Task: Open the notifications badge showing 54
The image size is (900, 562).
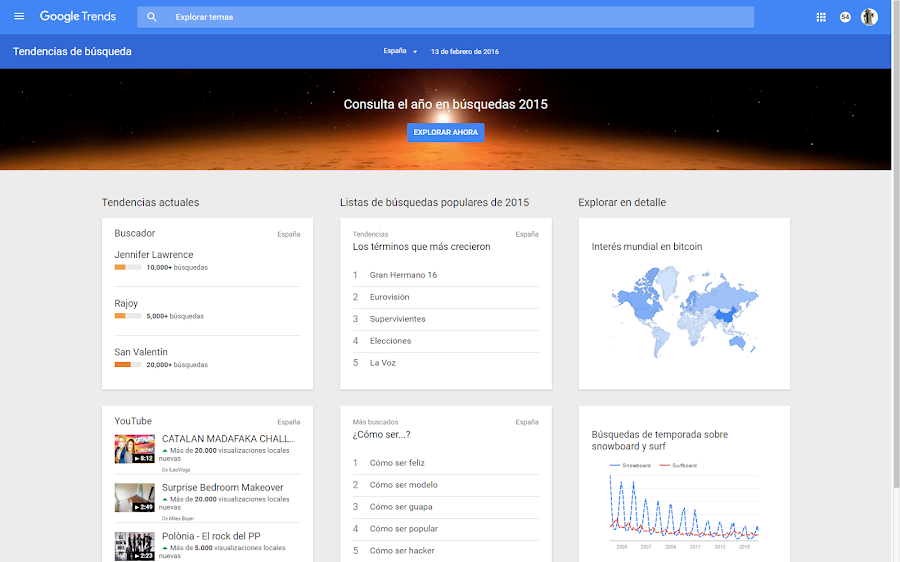Action: pyautogui.click(x=845, y=17)
